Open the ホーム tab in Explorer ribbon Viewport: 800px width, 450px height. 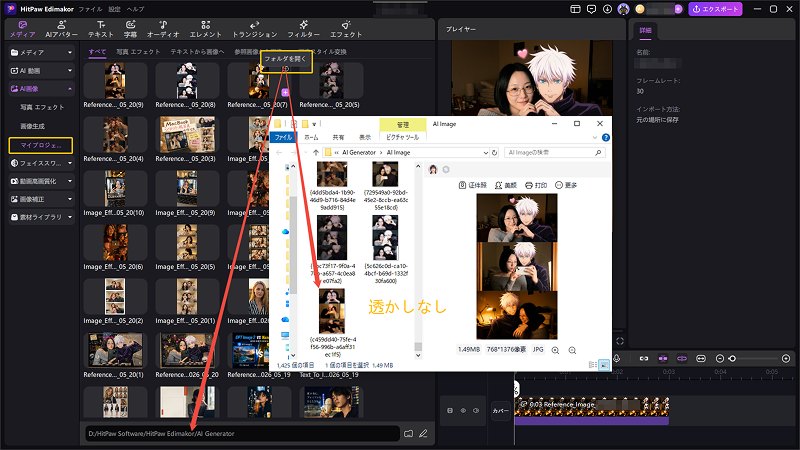point(311,137)
